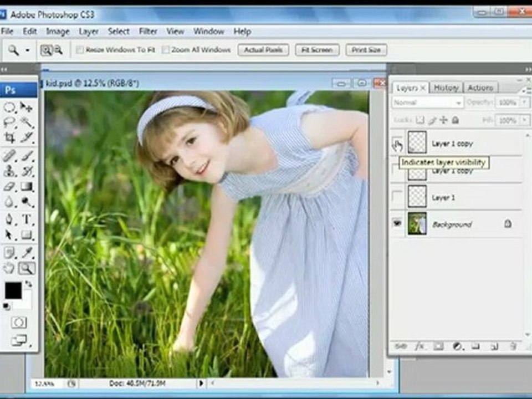Select the Magic Wand tool
532x399 pixels.
click(27, 122)
